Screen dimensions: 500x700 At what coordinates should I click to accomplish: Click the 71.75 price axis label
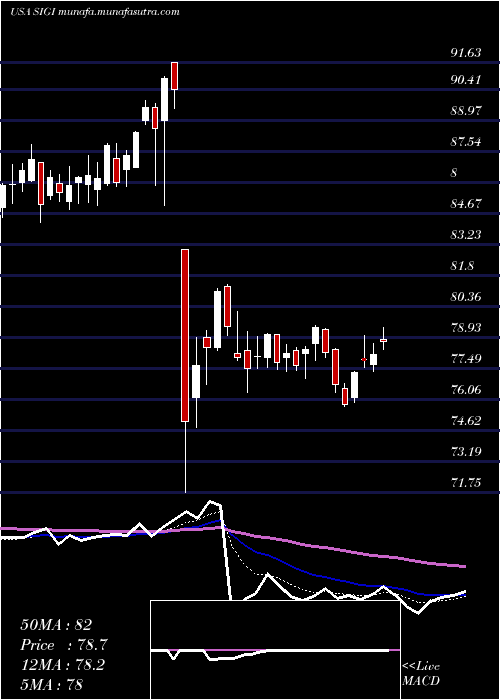tap(466, 483)
